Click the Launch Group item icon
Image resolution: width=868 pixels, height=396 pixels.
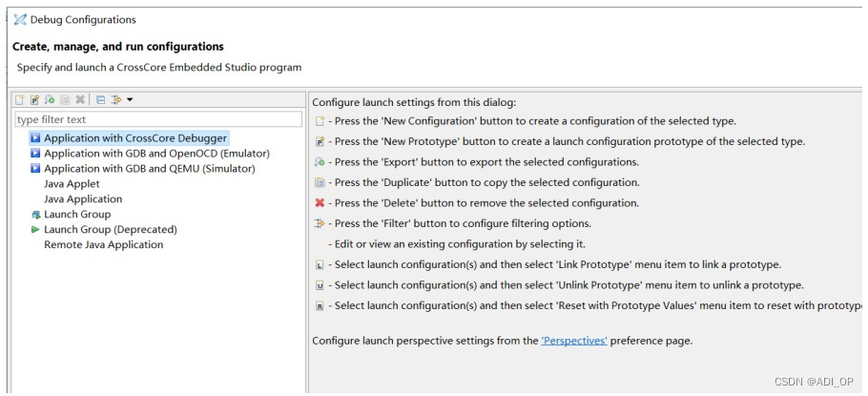[35, 215]
